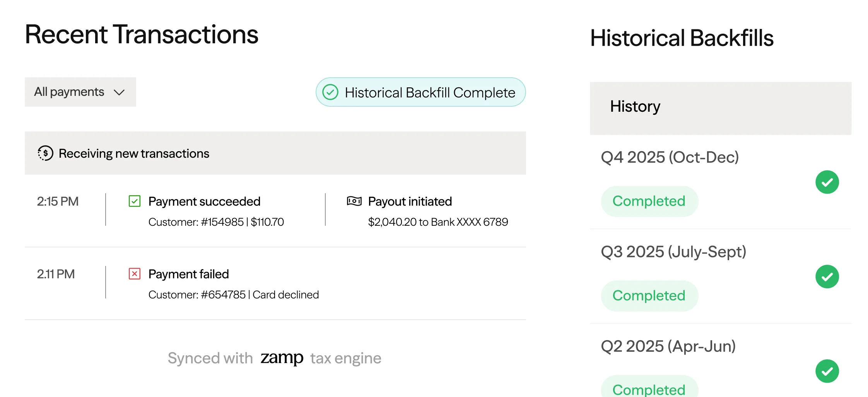Click the green check for Q2 2025
Image resolution: width=868 pixels, height=397 pixels.
coord(827,371)
